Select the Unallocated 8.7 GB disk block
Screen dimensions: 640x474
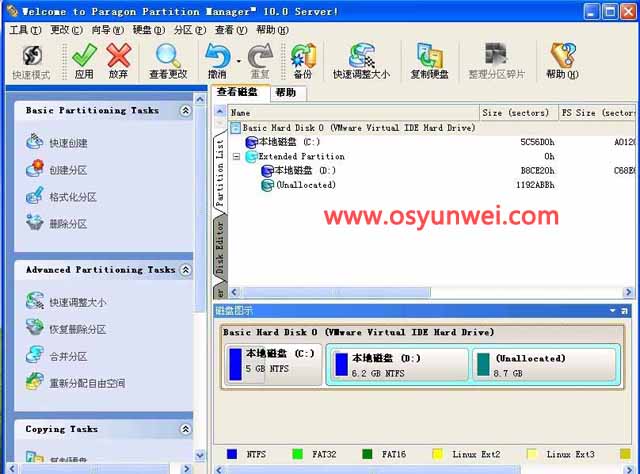544,365
